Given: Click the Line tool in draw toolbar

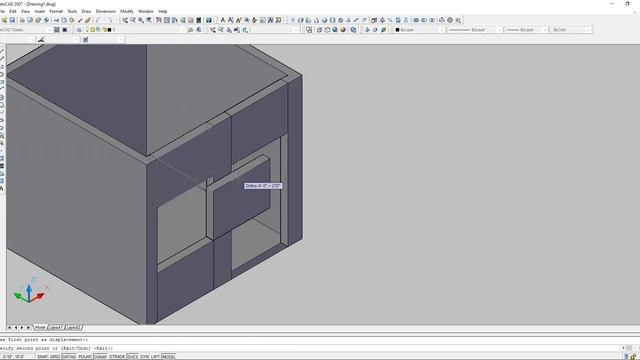Looking at the screenshot, I should point(2,51).
